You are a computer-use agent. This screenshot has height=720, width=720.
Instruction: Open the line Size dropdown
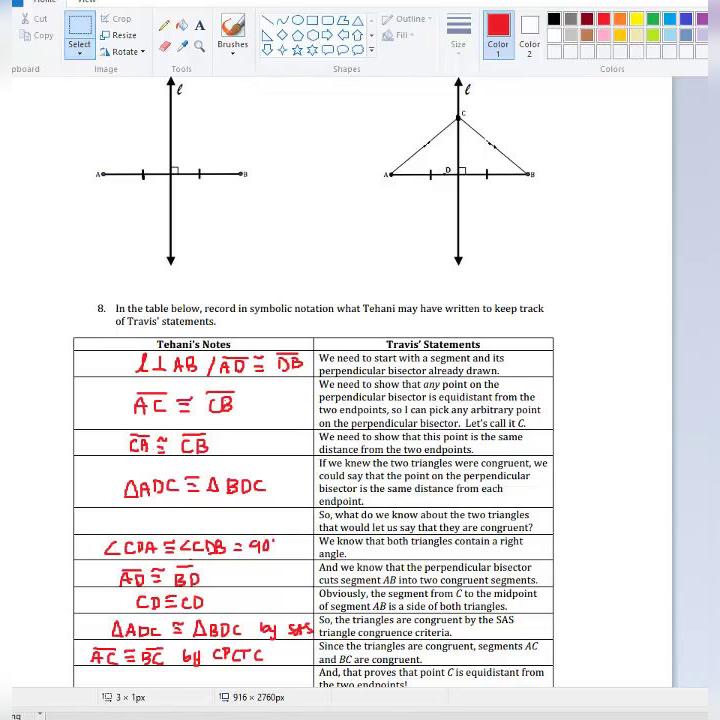pyautogui.click(x=458, y=34)
